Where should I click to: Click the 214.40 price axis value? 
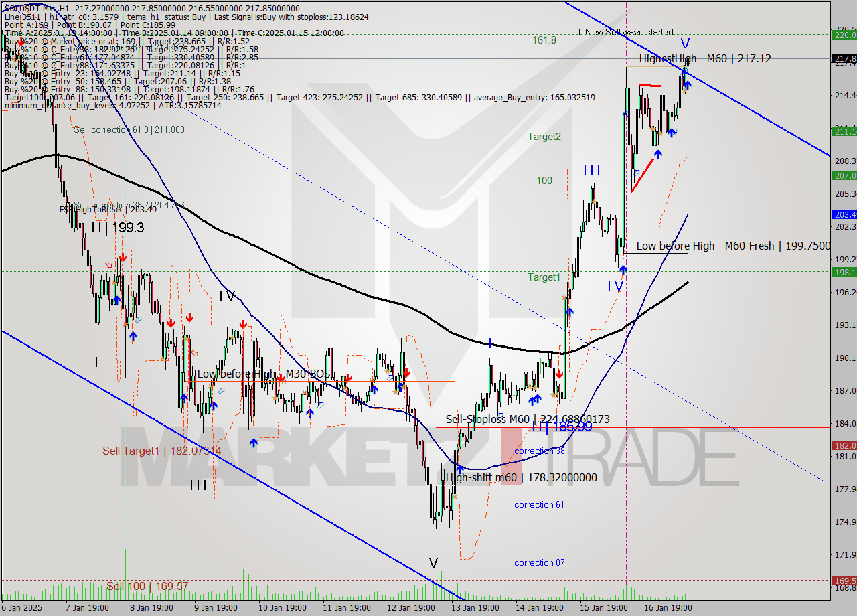(x=845, y=95)
